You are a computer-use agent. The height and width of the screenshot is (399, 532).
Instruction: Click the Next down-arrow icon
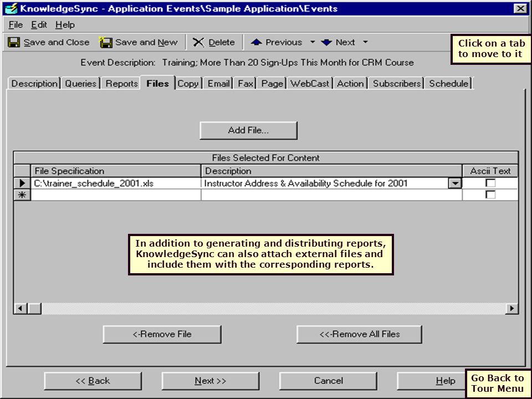click(326, 42)
